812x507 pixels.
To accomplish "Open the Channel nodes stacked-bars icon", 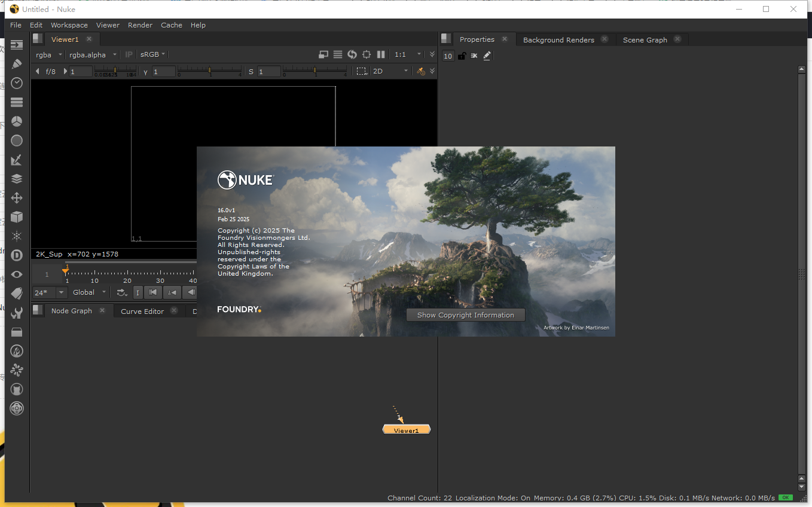I will [17, 102].
